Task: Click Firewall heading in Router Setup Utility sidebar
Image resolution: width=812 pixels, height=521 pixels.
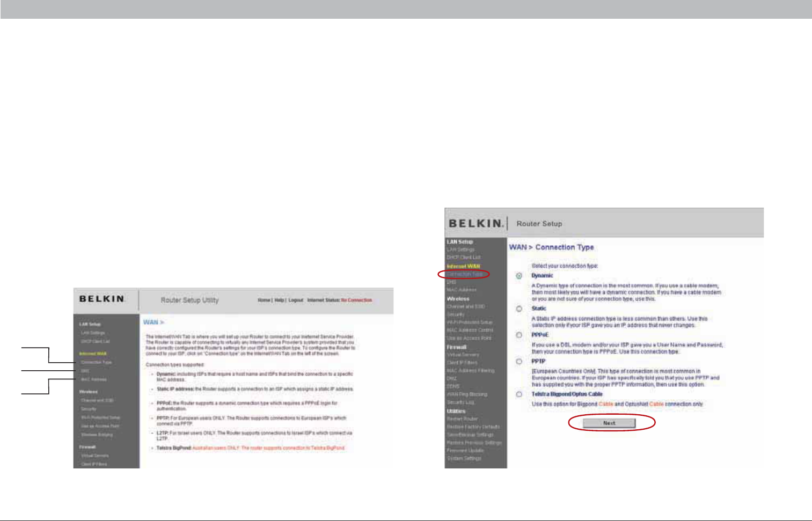Action: coord(87,447)
